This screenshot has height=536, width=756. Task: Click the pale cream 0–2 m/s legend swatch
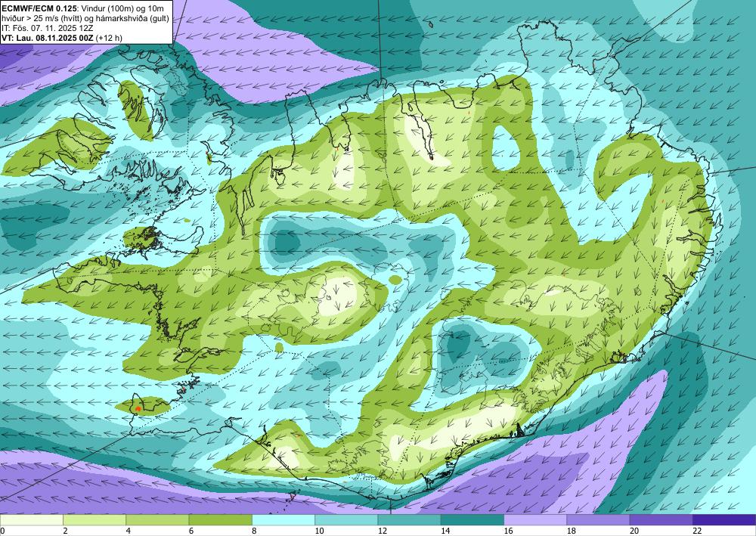pos(31,519)
